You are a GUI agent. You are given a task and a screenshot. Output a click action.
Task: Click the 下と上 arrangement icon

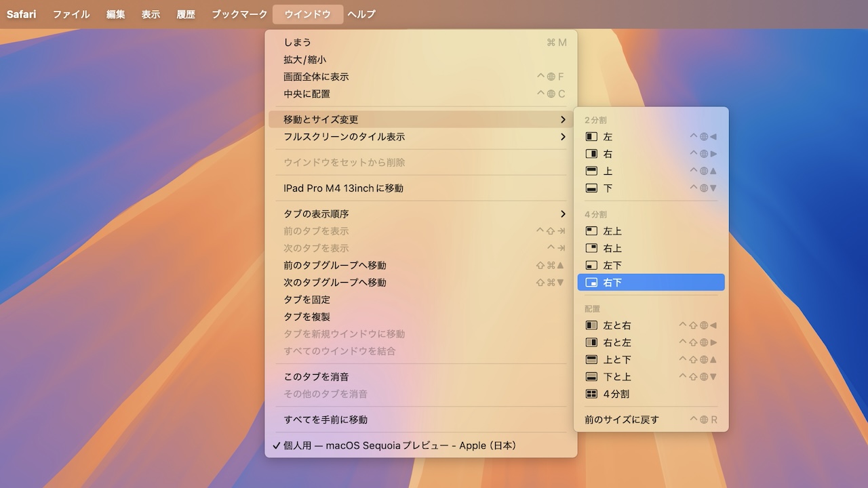pyautogui.click(x=591, y=377)
